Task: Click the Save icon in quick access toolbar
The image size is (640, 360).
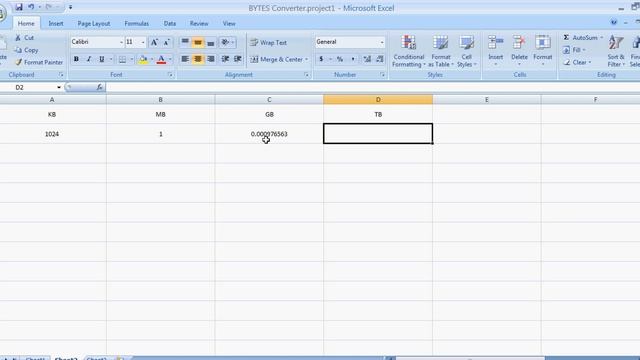Action: tap(19, 7)
